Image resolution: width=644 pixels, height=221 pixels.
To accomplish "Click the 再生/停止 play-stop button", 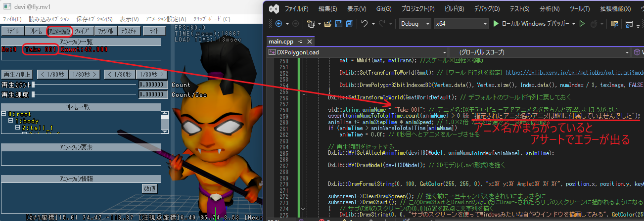I will (x=17, y=74).
